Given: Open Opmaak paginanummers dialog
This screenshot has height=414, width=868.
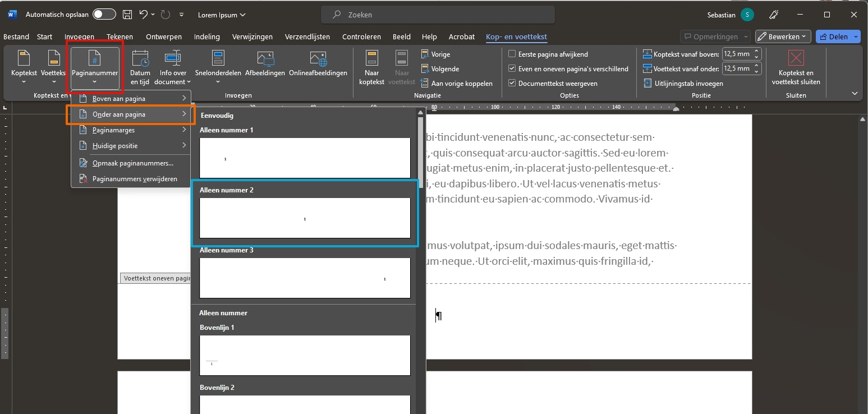Looking at the screenshot, I should [x=131, y=163].
